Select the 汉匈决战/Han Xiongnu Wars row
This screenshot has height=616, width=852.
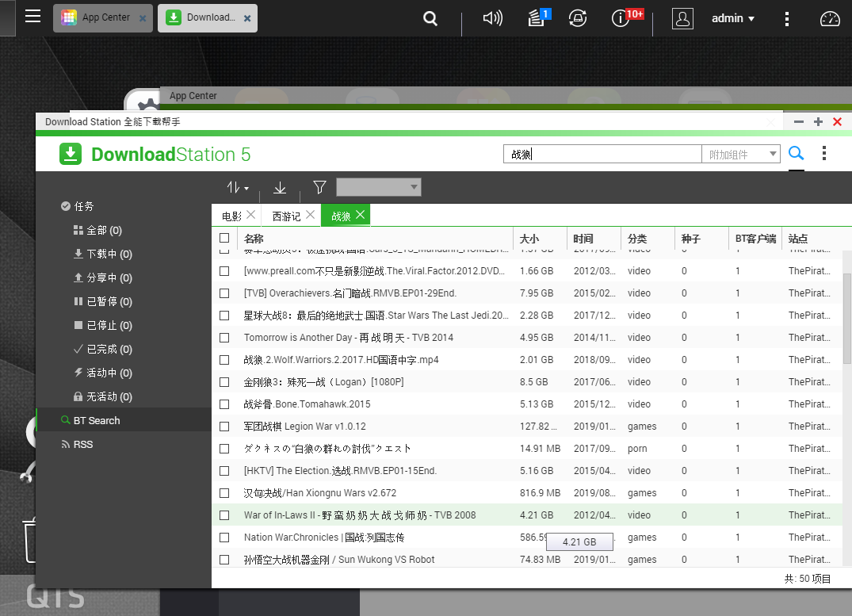[527, 493]
